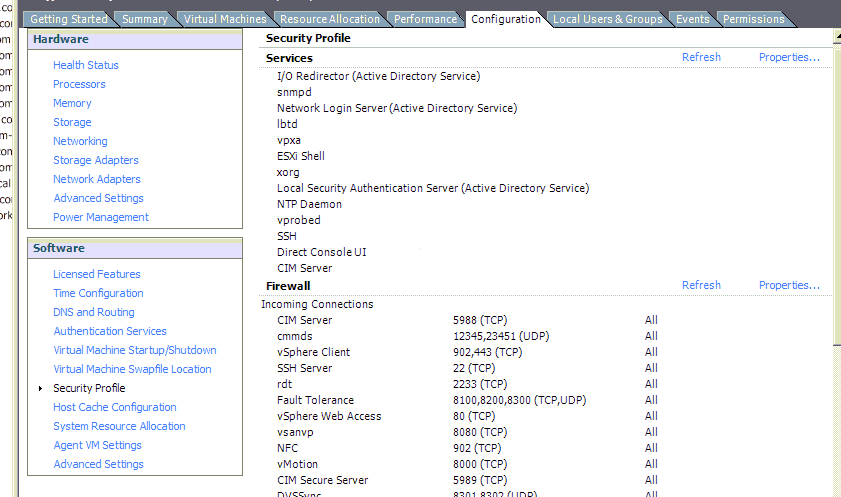
Task: Open System Resource Allocation link
Action: 119,426
